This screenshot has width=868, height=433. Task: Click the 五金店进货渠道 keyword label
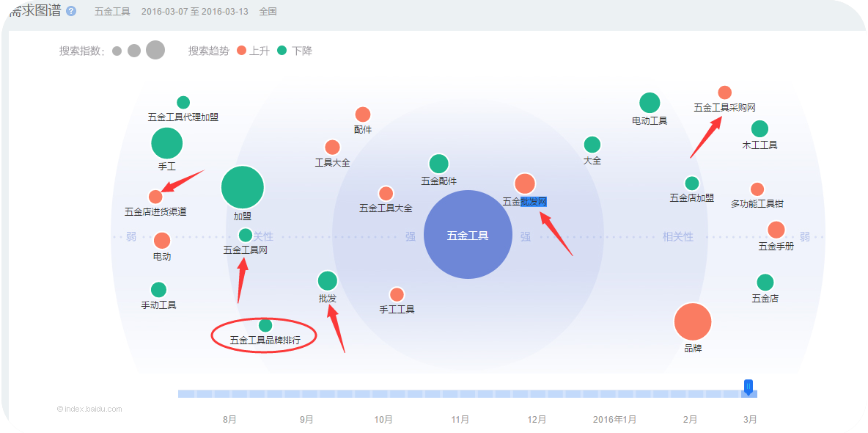[x=155, y=212]
